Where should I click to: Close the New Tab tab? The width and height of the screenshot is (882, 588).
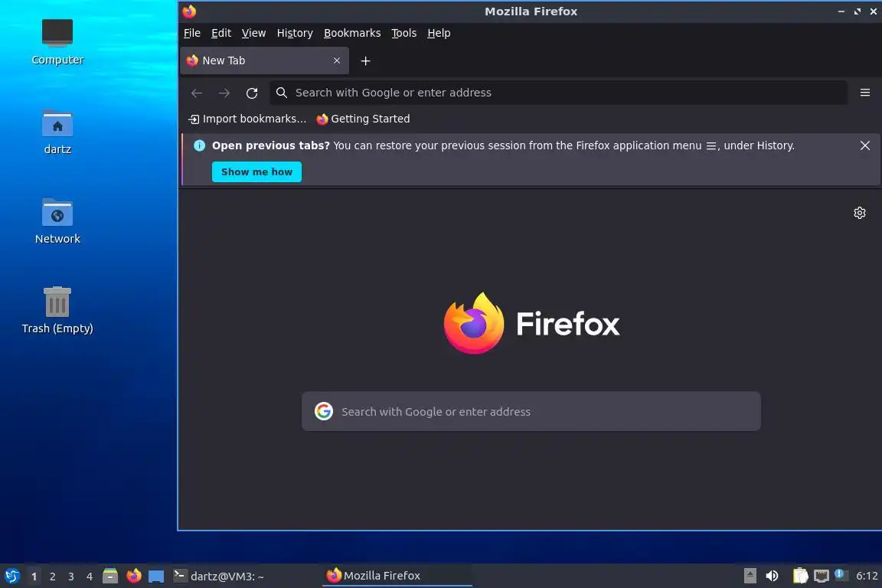coord(336,60)
